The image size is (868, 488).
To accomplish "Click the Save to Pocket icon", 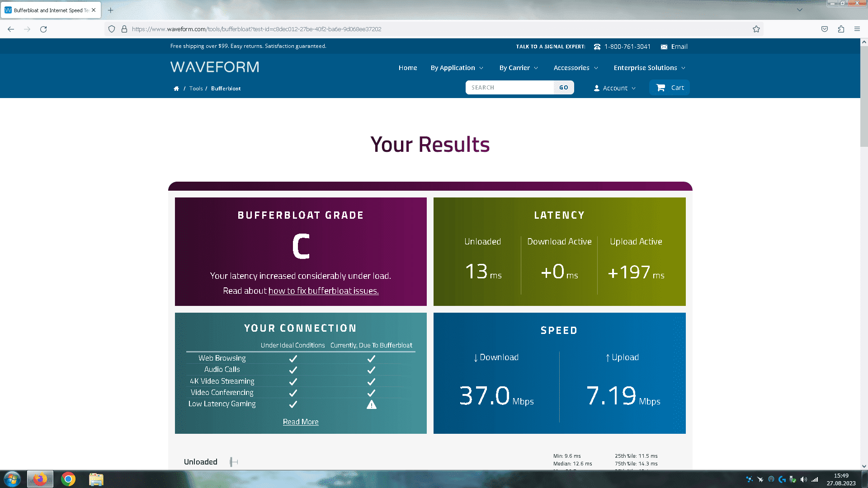I will click(x=825, y=29).
